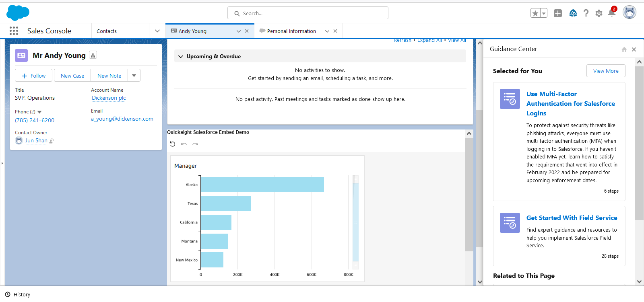The height and width of the screenshot is (302, 644).
Task: Open the favorites list dropdown arrow
Action: (544, 13)
